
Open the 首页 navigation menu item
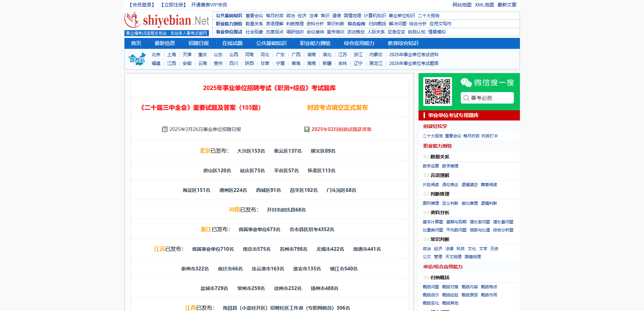click(136, 43)
